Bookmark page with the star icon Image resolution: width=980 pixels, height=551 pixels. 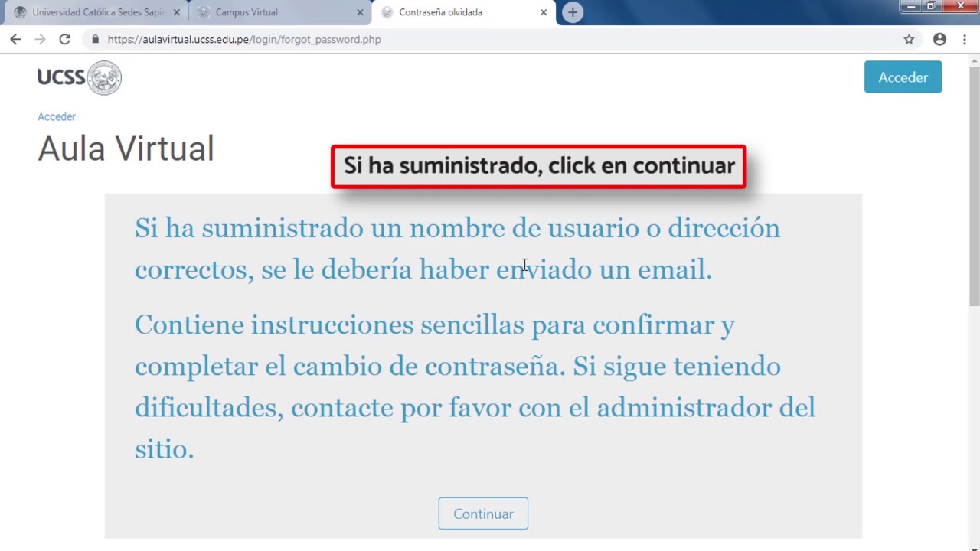click(x=909, y=39)
